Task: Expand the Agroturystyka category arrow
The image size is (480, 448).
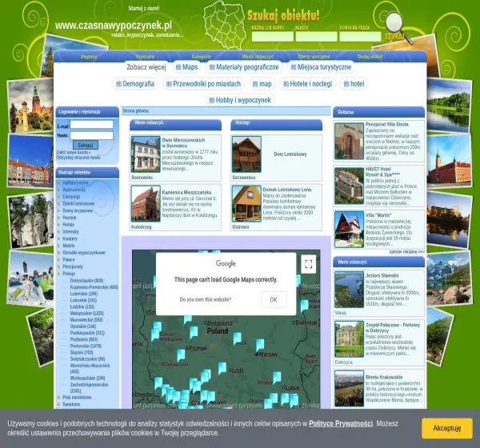Action: coord(58,183)
